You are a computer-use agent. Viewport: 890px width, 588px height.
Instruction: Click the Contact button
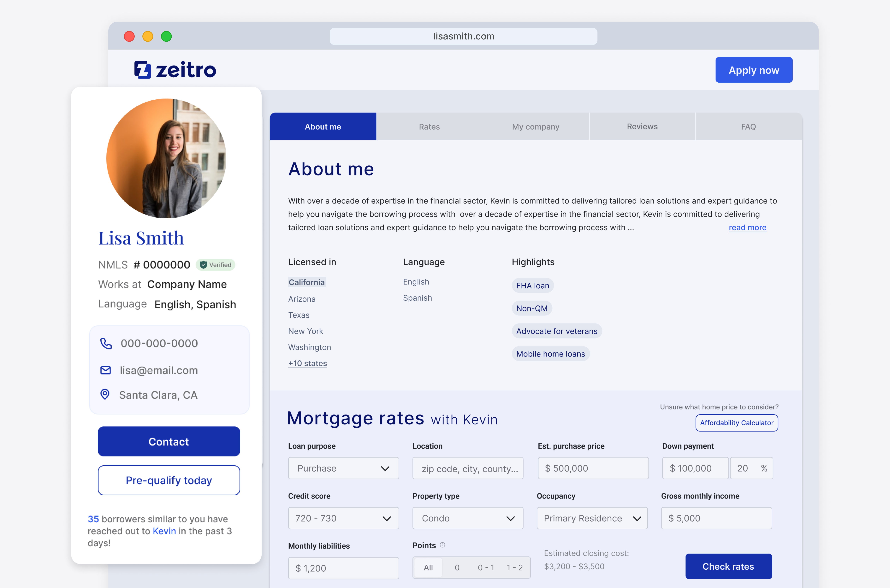click(169, 442)
